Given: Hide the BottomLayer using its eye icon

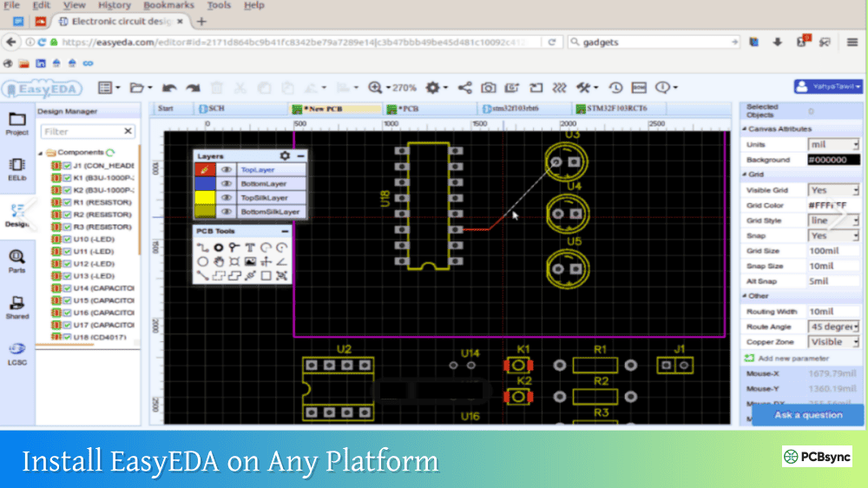Looking at the screenshot, I should point(226,184).
